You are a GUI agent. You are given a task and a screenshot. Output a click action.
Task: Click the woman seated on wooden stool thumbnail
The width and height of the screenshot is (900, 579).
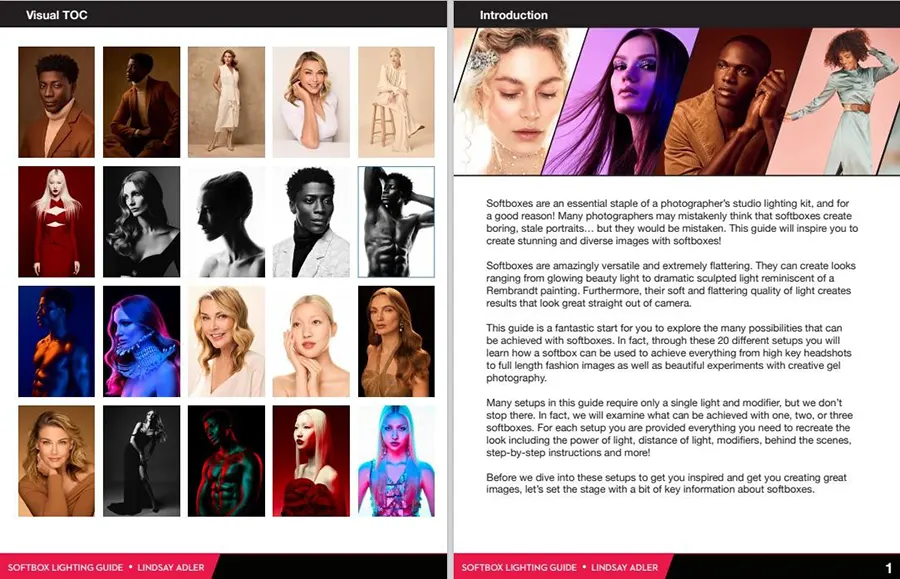396,102
